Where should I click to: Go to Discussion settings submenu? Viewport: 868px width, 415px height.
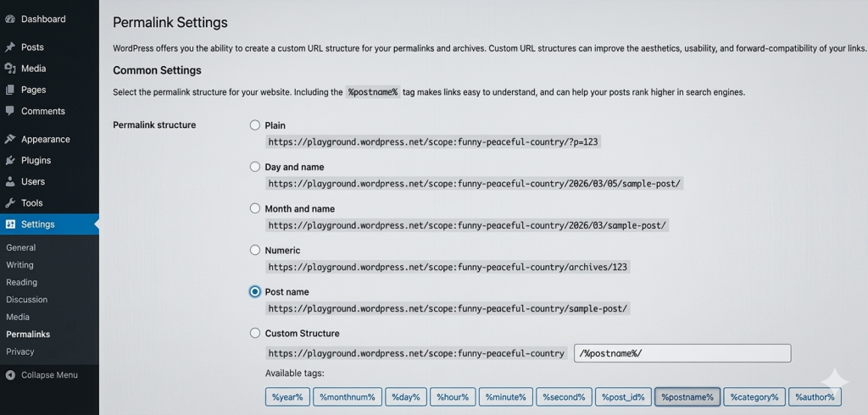point(26,299)
